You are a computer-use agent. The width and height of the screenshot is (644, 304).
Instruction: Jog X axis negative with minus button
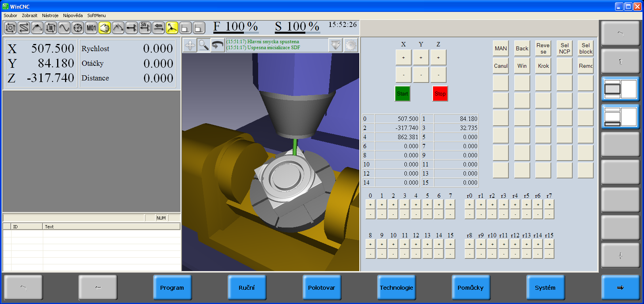click(403, 75)
